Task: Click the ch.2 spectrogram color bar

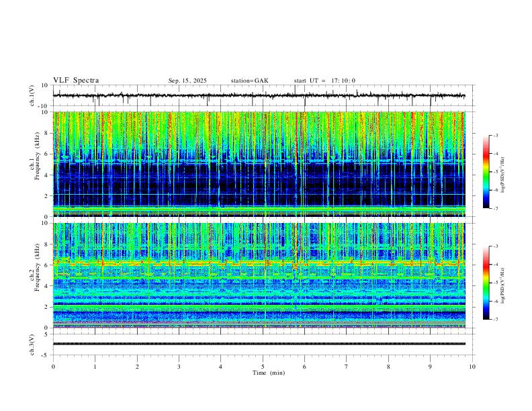Action: click(x=486, y=283)
